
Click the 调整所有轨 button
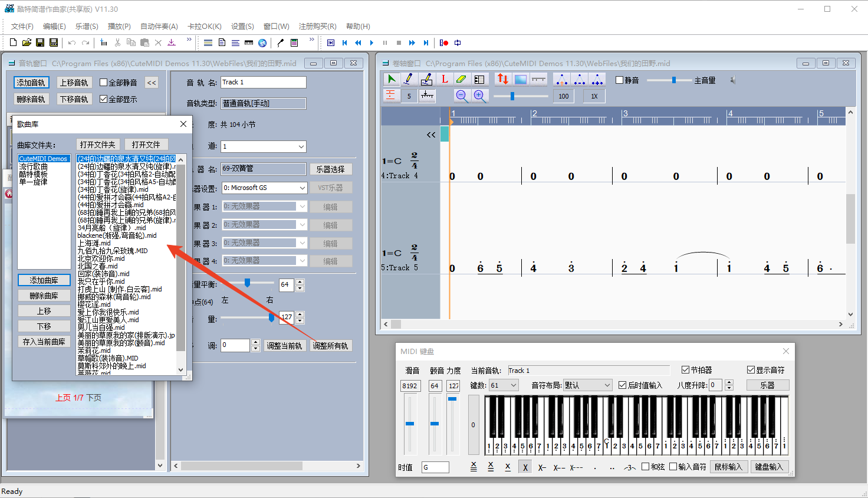click(331, 346)
